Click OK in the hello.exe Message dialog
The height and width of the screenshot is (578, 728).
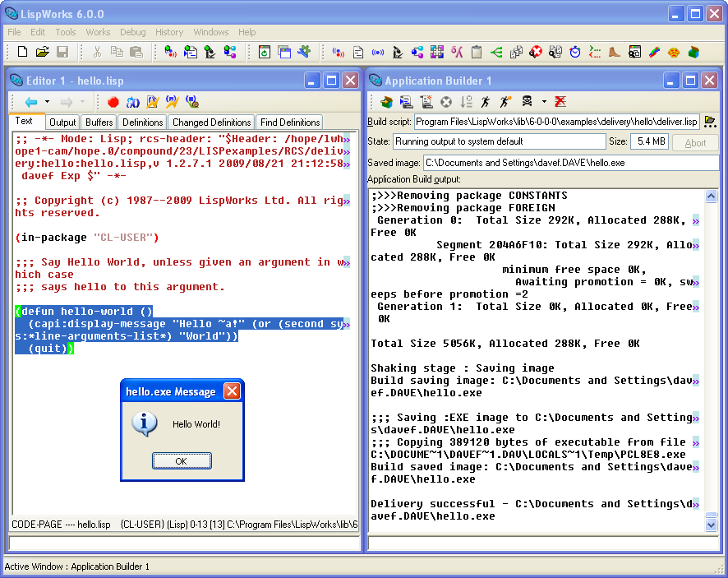coord(182,461)
